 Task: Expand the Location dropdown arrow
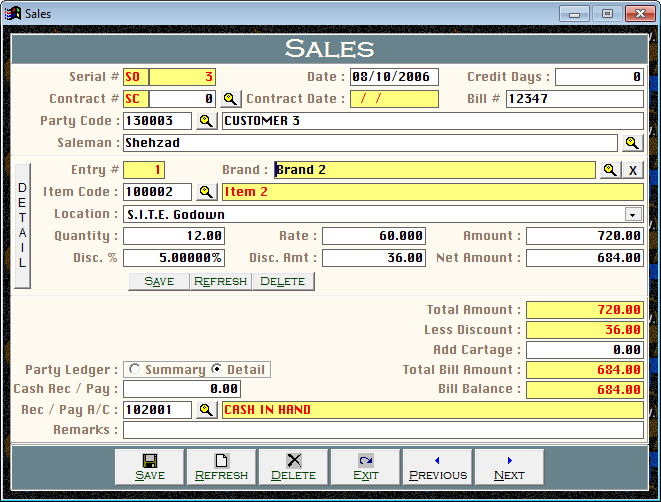(x=633, y=214)
